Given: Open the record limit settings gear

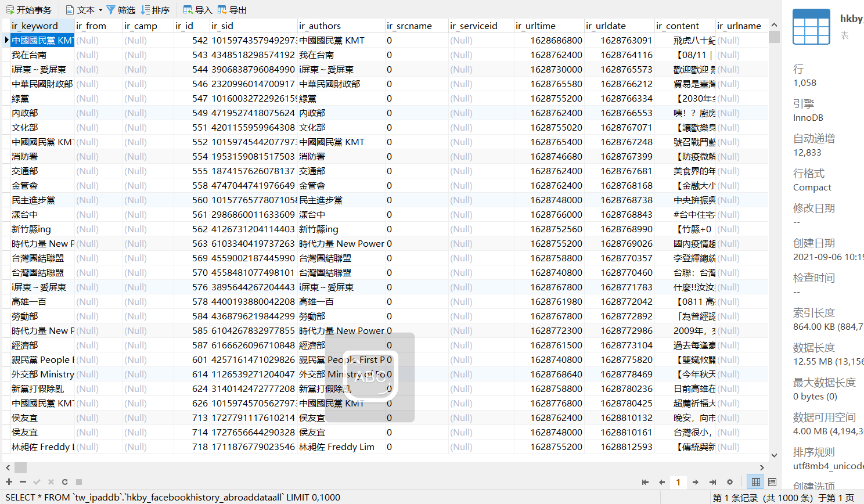Looking at the screenshot, I should 730,482.
